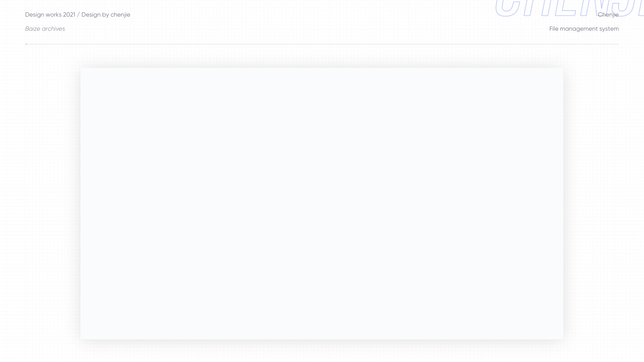The image size is (644, 362).
Task: Click the 'Chenjie' name label
Action: pos(608,15)
